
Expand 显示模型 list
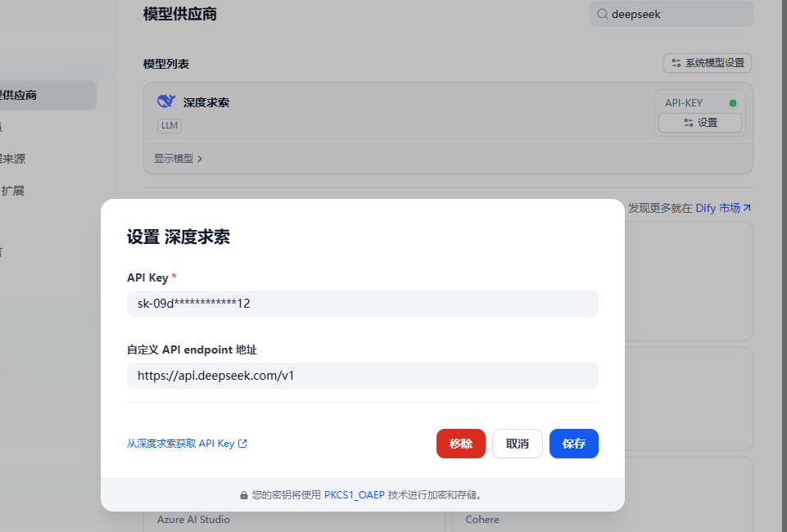pos(178,159)
